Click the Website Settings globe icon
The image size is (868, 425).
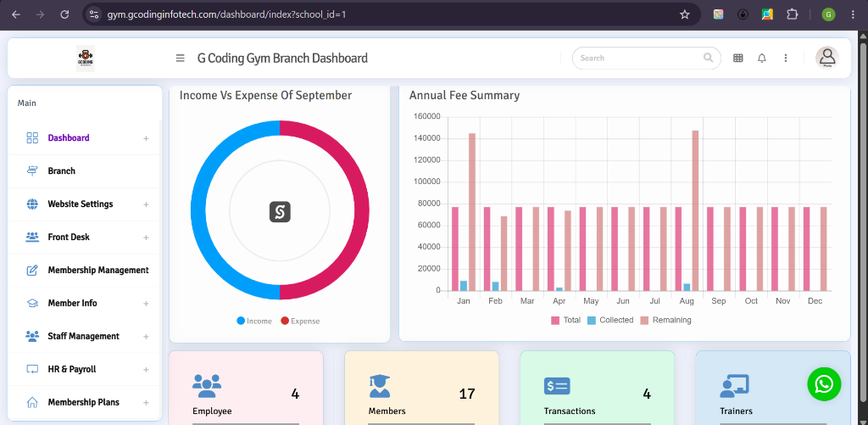coord(33,204)
